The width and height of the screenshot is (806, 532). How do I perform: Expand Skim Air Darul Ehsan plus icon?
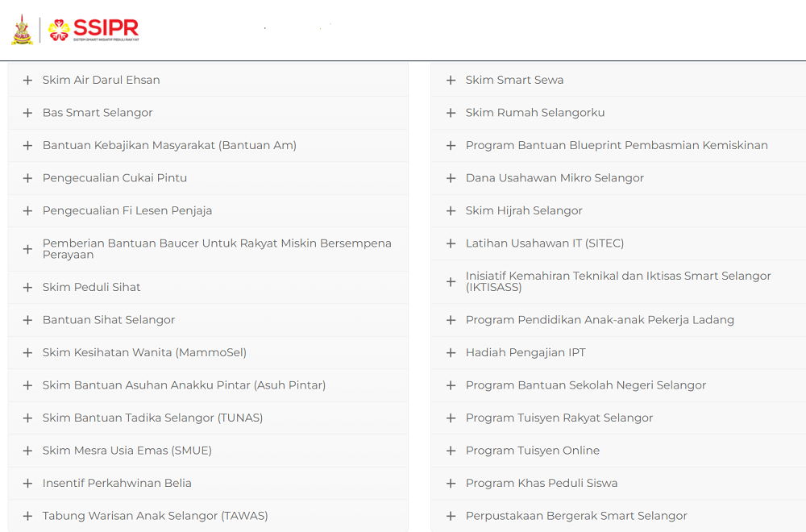(27, 80)
